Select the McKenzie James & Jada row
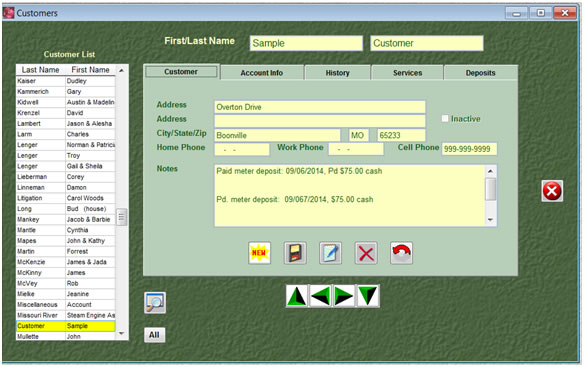Viewport: 584px width, 367px height. click(x=66, y=262)
